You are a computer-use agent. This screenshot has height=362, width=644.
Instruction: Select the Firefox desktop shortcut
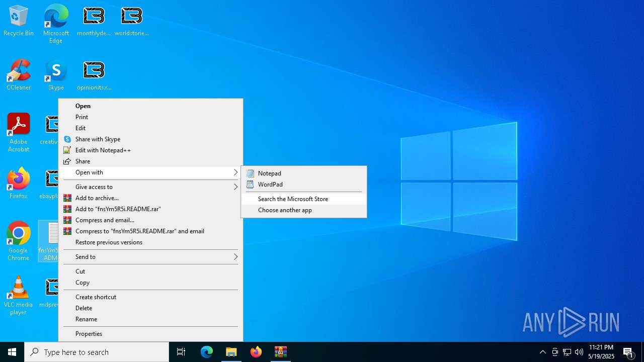(x=19, y=184)
